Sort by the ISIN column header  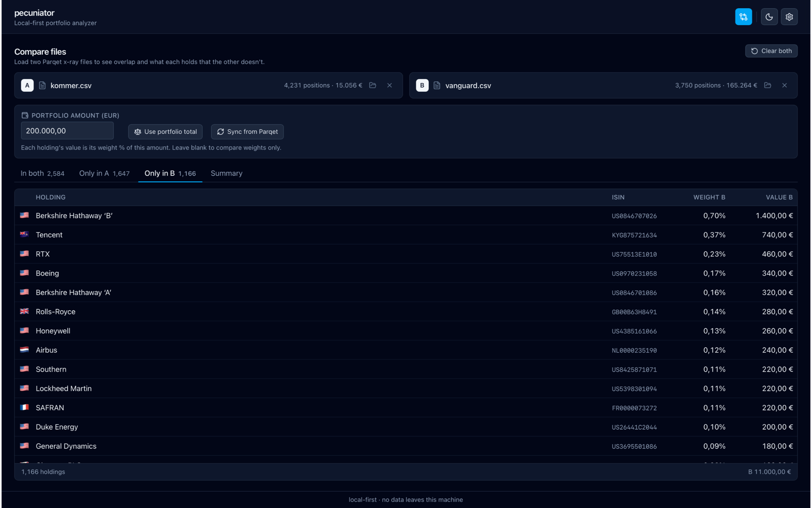[x=618, y=197]
